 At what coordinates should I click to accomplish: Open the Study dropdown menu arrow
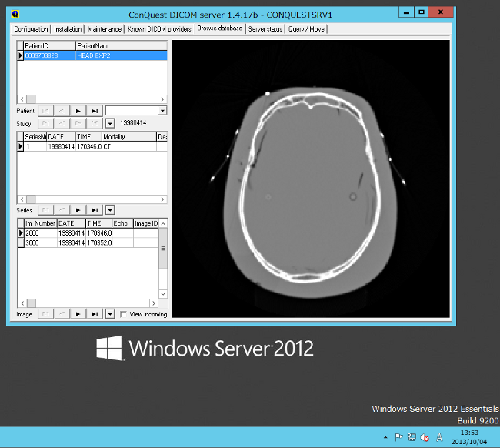[x=110, y=123]
